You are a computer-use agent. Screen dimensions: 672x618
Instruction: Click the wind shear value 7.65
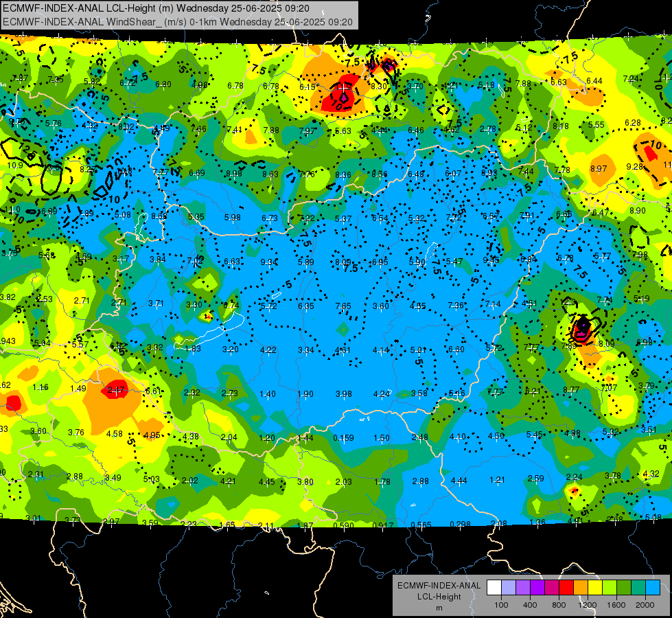point(343,306)
